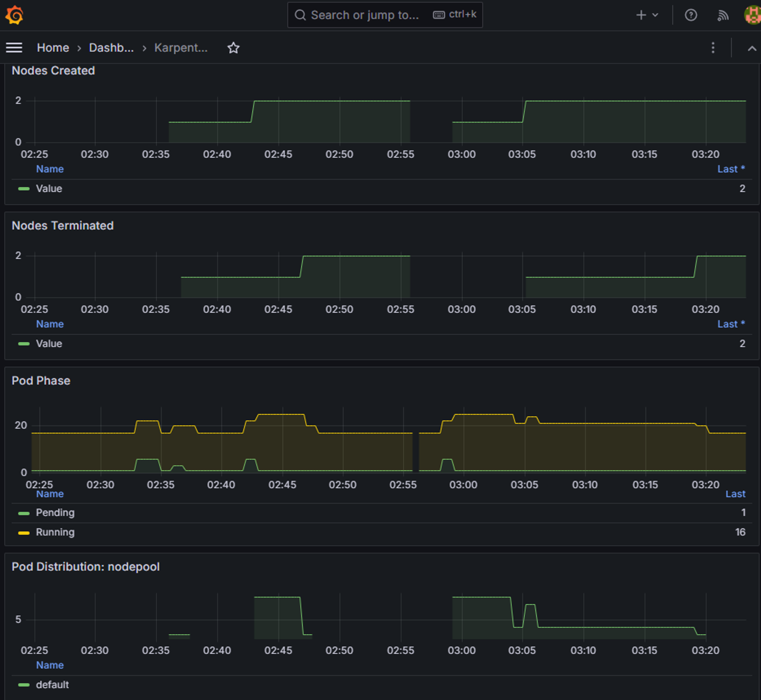Open the news feed icon
This screenshot has height=700, width=761.
click(x=723, y=15)
